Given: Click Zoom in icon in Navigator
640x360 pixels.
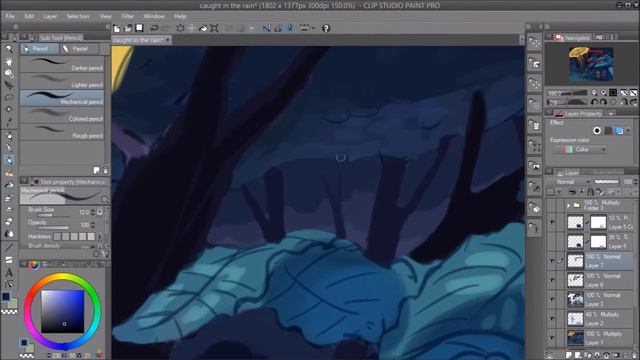Looking at the screenshot, I should coord(603,93).
